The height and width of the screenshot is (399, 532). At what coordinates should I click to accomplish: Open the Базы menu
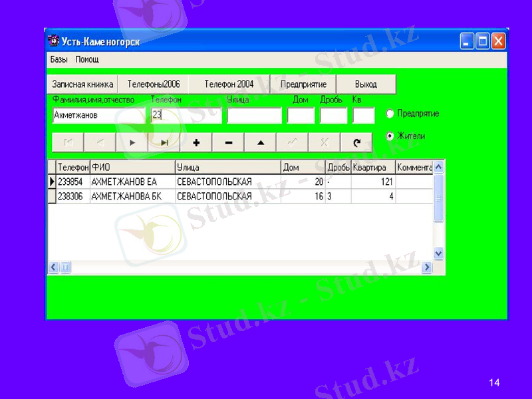[59, 60]
